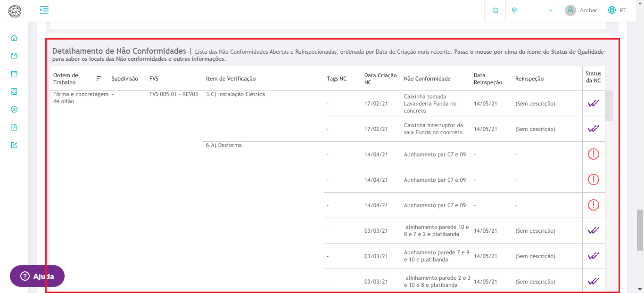Click the Ordem de Trabalho column header
The width and height of the screenshot is (644, 293).
click(x=66, y=79)
